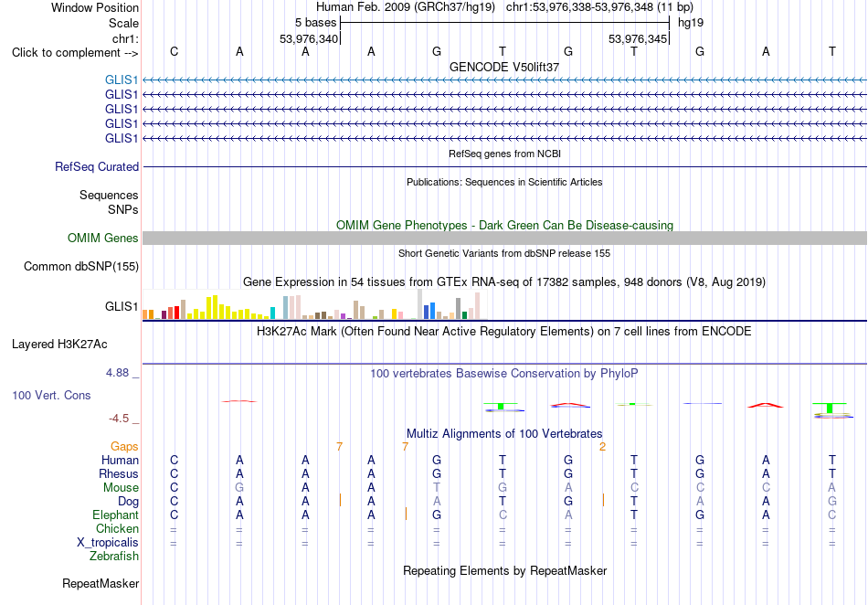Click the RepeatMasker track label

101,584
